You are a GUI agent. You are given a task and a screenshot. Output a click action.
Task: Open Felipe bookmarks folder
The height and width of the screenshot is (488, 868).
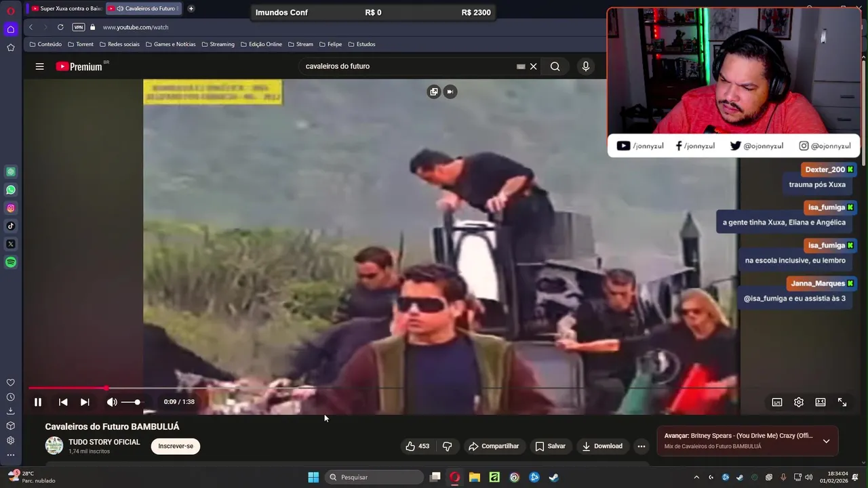(x=330, y=44)
